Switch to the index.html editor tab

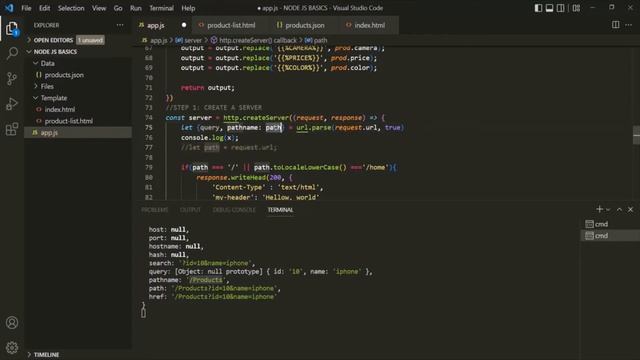pyautogui.click(x=369, y=25)
